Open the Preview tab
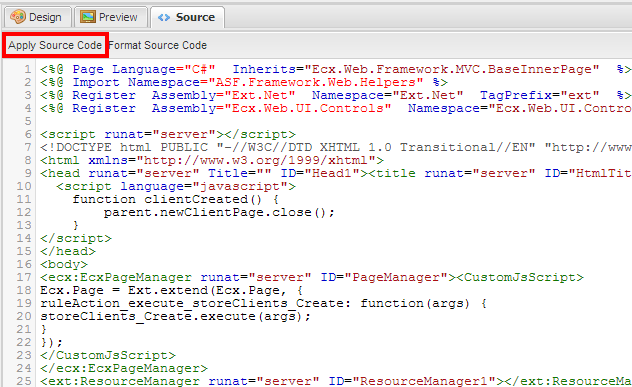 (x=110, y=17)
